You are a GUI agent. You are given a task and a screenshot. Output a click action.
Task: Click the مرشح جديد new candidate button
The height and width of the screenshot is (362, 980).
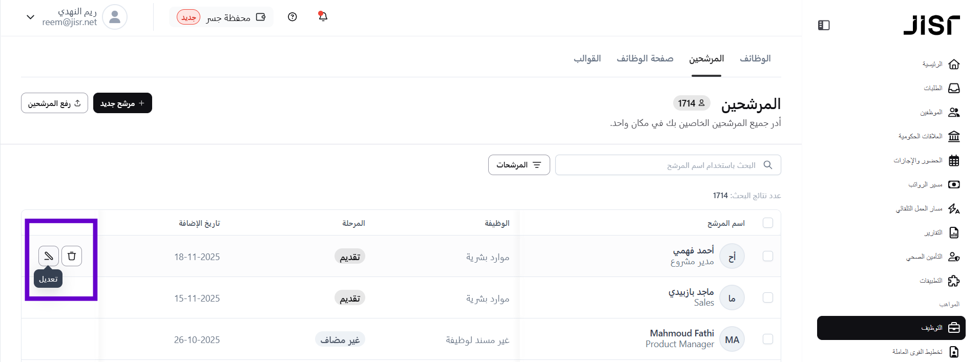click(122, 103)
